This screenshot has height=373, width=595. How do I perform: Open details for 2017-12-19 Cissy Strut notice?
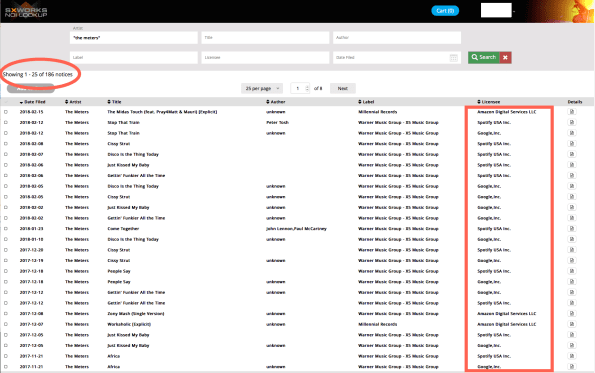point(571,260)
